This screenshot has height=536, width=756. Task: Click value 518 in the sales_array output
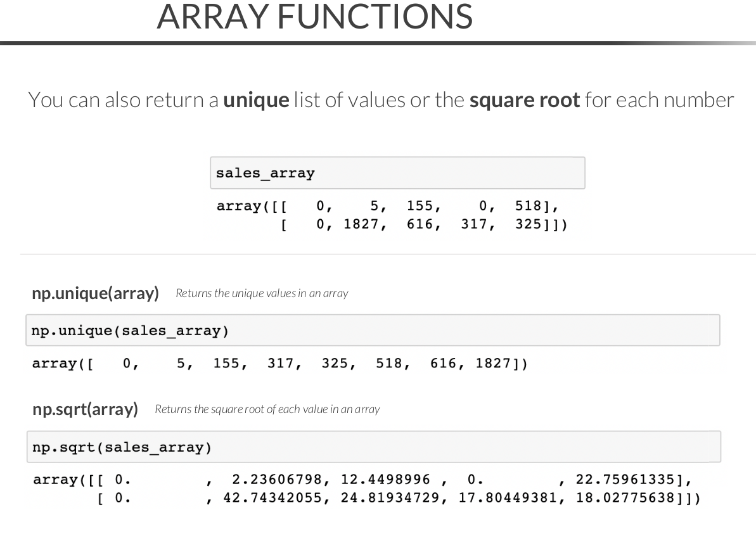point(528,205)
